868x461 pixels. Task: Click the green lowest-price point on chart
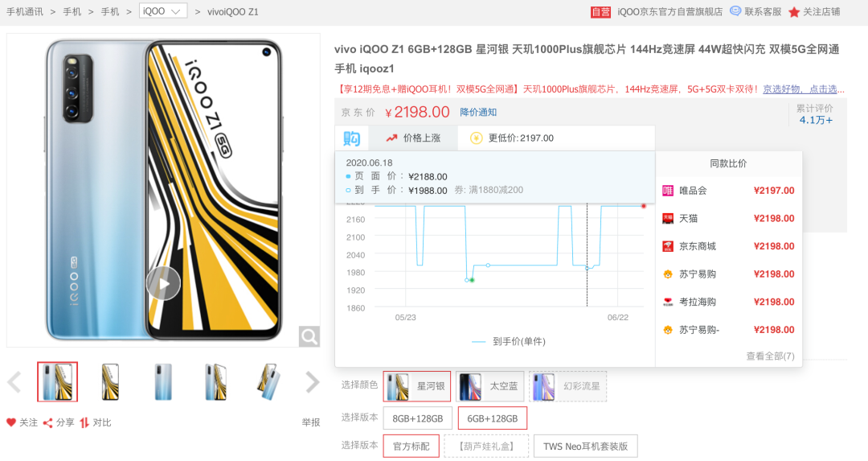coord(473,280)
